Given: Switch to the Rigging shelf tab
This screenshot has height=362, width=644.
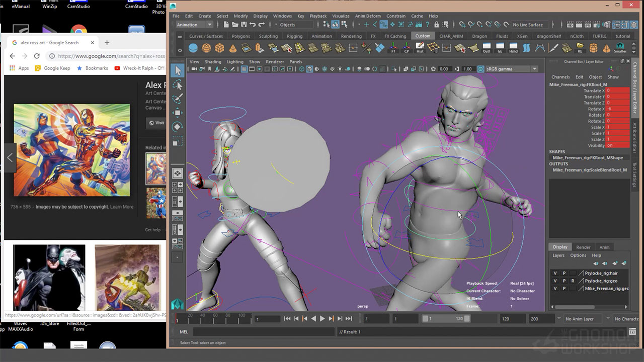Looking at the screenshot, I should [x=294, y=36].
